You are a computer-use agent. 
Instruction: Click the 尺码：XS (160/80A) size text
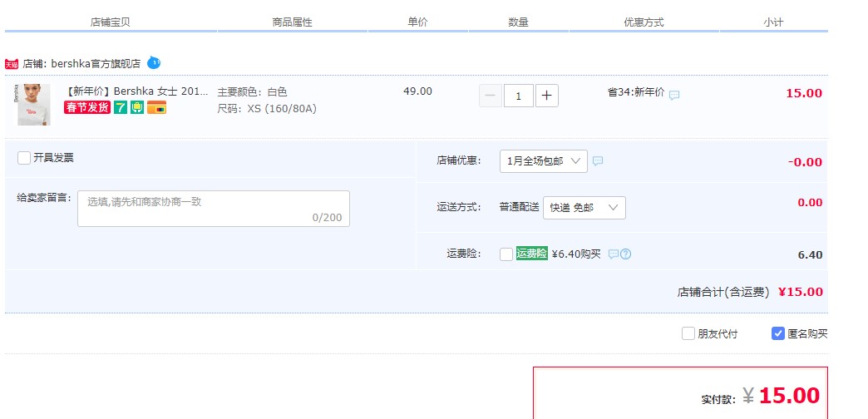tap(267, 108)
